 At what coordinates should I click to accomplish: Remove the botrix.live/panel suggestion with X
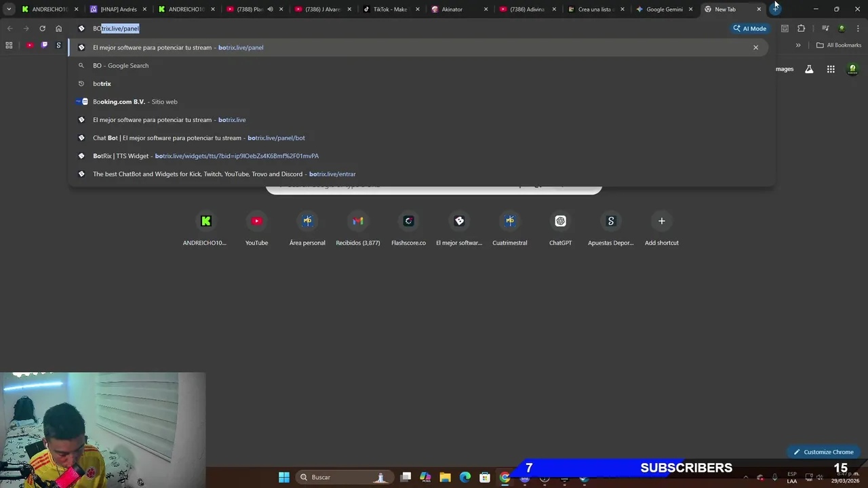click(x=755, y=47)
